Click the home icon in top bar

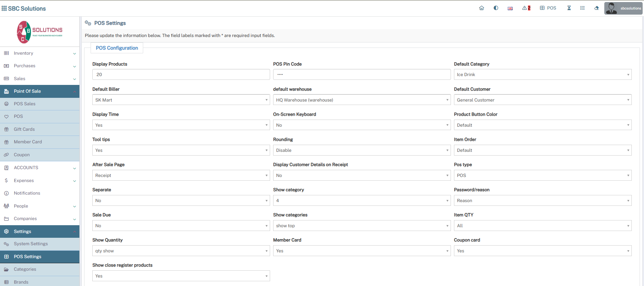[481, 8]
